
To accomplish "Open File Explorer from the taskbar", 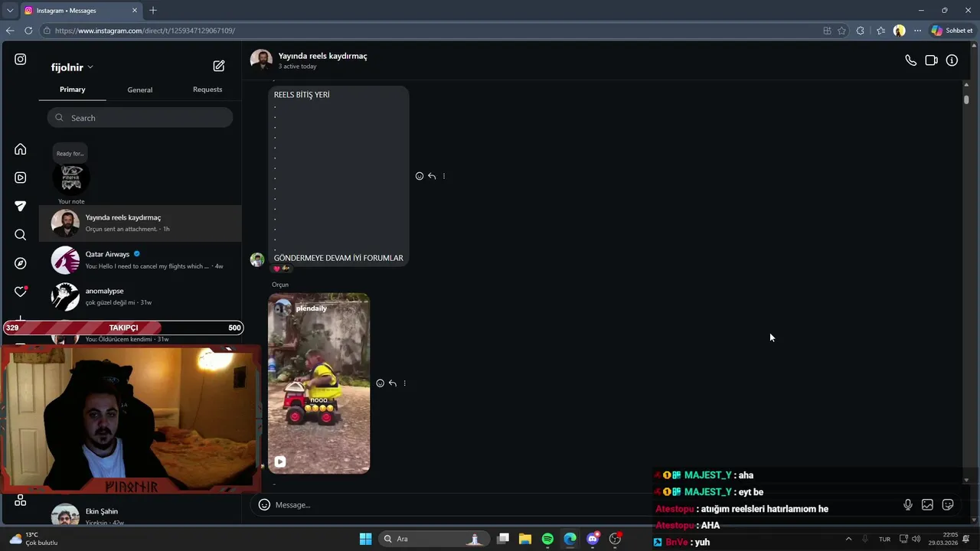I will click(x=525, y=539).
